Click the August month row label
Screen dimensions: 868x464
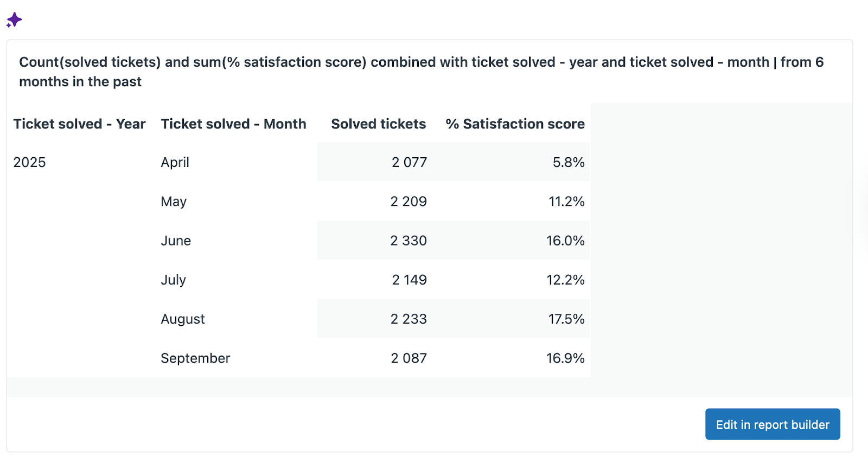(x=183, y=319)
